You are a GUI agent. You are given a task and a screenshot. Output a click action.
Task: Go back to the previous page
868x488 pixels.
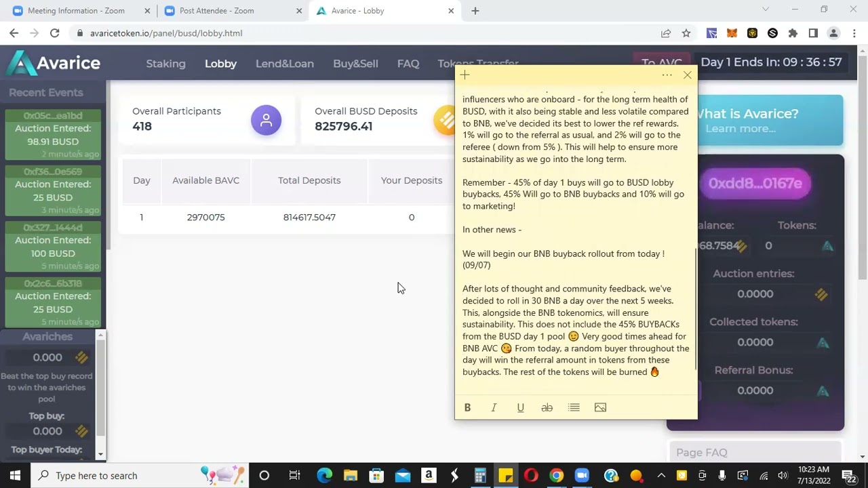point(14,33)
